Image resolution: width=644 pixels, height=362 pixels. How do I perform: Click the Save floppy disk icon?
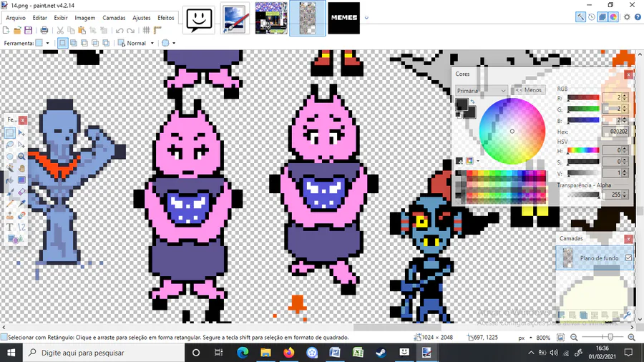[29, 30]
